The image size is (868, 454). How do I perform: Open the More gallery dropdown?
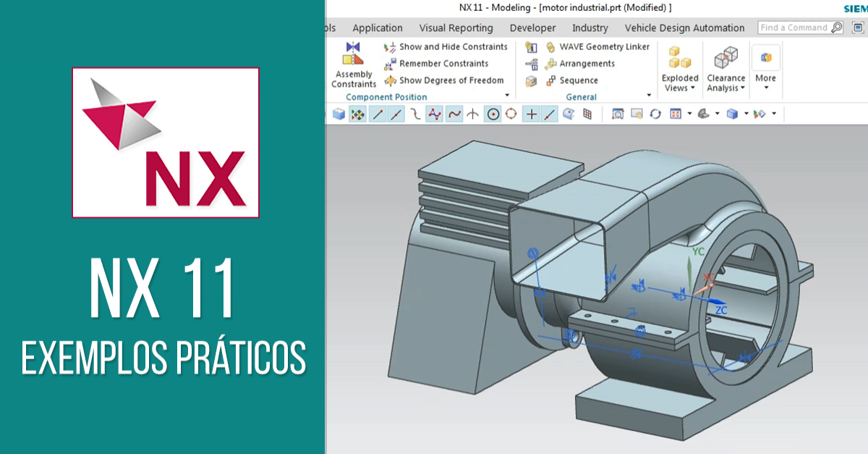765,83
